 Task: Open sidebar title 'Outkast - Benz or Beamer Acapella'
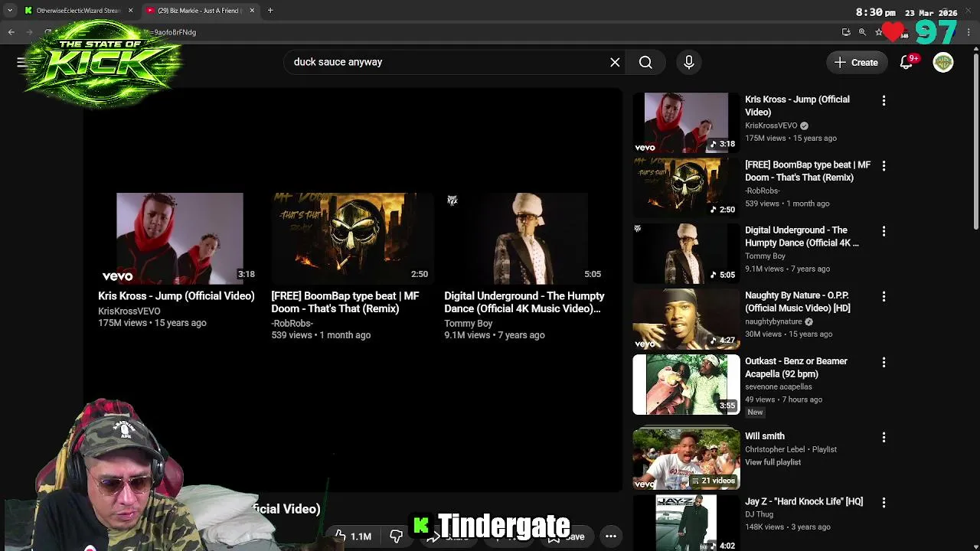(x=796, y=367)
